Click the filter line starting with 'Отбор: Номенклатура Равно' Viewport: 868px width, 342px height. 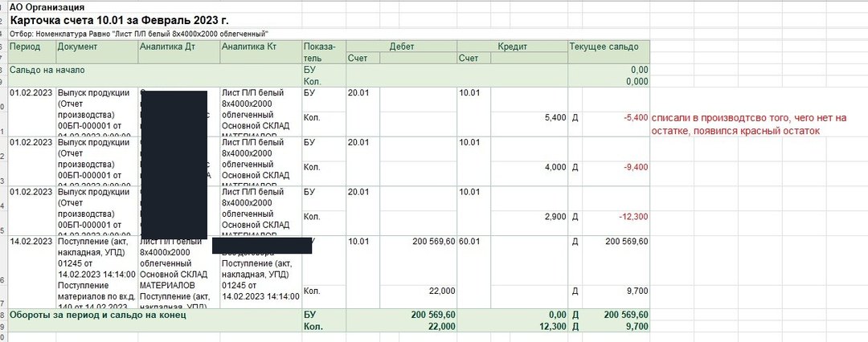pos(139,34)
